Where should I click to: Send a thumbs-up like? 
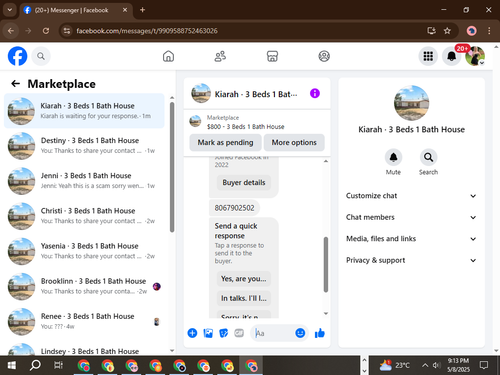(x=320, y=333)
